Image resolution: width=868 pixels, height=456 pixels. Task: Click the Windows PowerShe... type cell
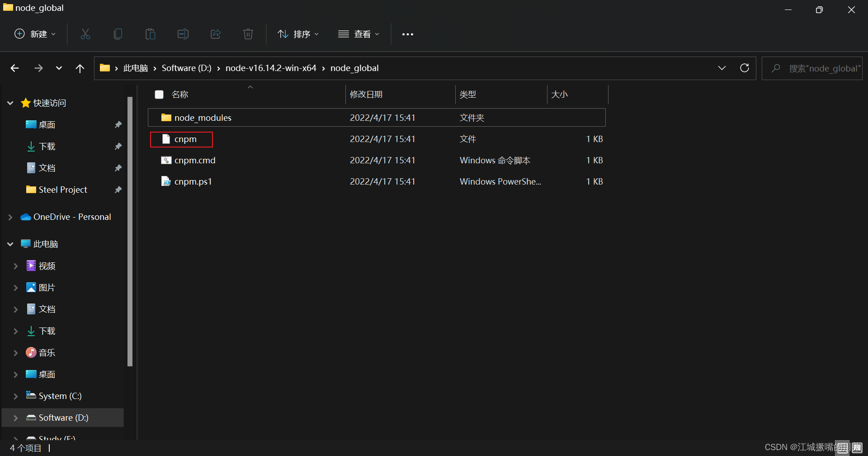pos(500,181)
